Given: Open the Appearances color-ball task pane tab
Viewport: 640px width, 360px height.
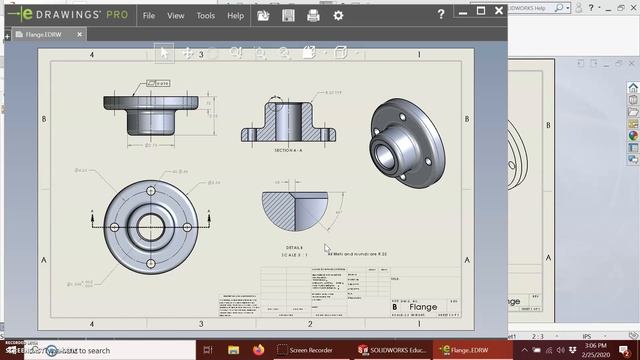Looking at the screenshot, I should point(633,136).
